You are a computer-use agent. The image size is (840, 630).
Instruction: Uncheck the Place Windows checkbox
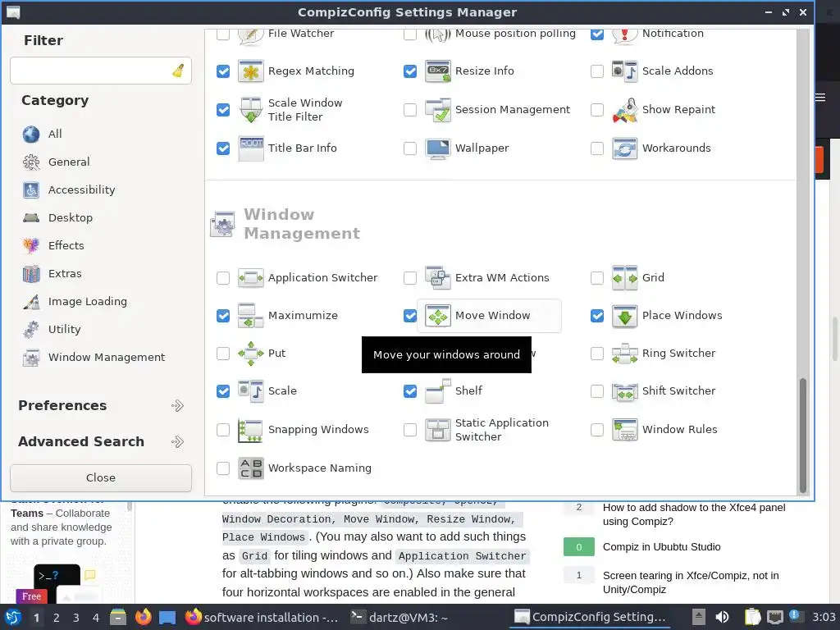point(597,316)
